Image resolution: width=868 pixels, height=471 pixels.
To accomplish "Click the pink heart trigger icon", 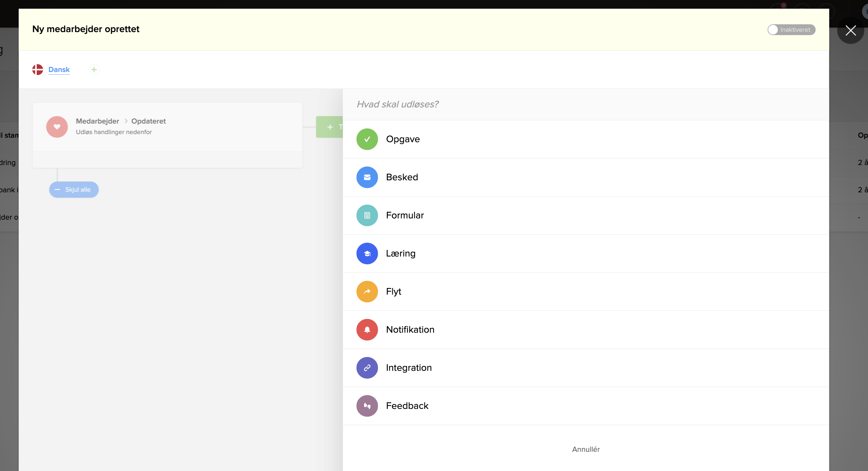I will pyautogui.click(x=57, y=127).
